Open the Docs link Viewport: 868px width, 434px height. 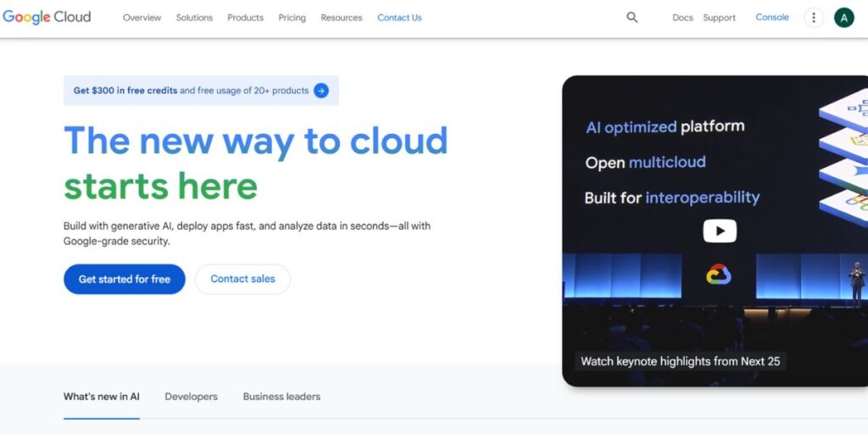[682, 18]
